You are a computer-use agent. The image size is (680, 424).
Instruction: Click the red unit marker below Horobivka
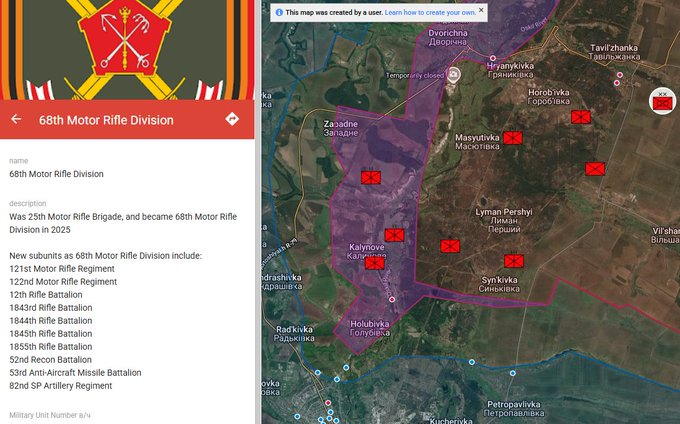pyautogui.click(x=581, y=117)
